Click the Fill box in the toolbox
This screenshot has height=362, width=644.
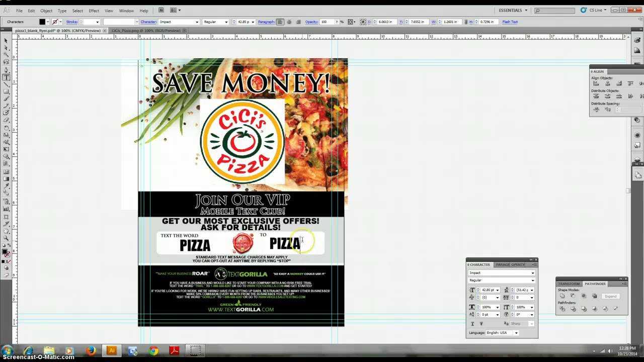pyautogui.click(x=5, y=251)
